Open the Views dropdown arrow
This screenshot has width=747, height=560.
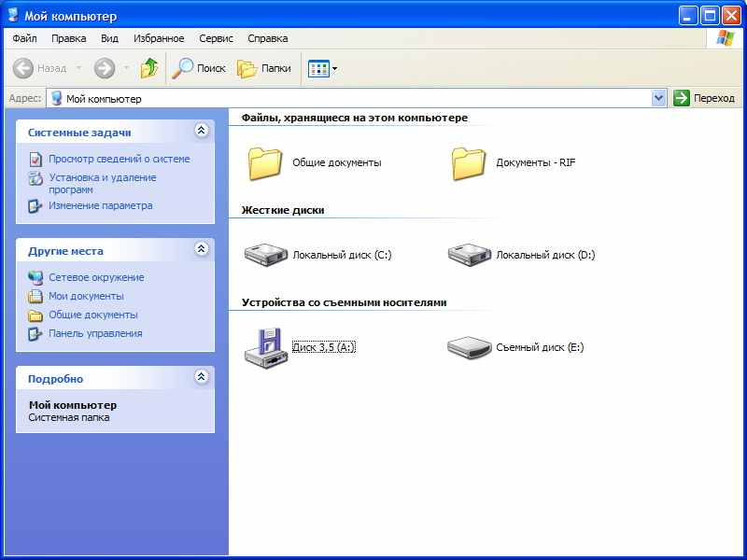click(335, 68)
